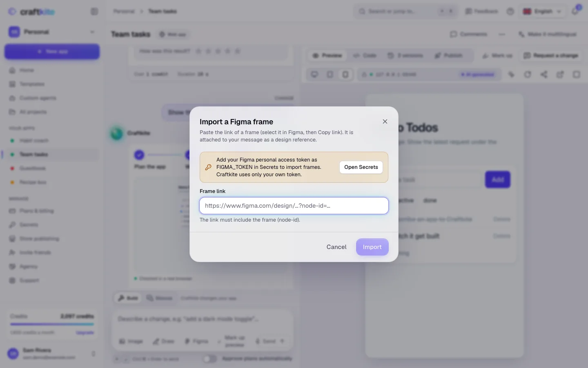The image size is (588, 368).
Task: Click the Request a change button
Action: pos(551,56)
